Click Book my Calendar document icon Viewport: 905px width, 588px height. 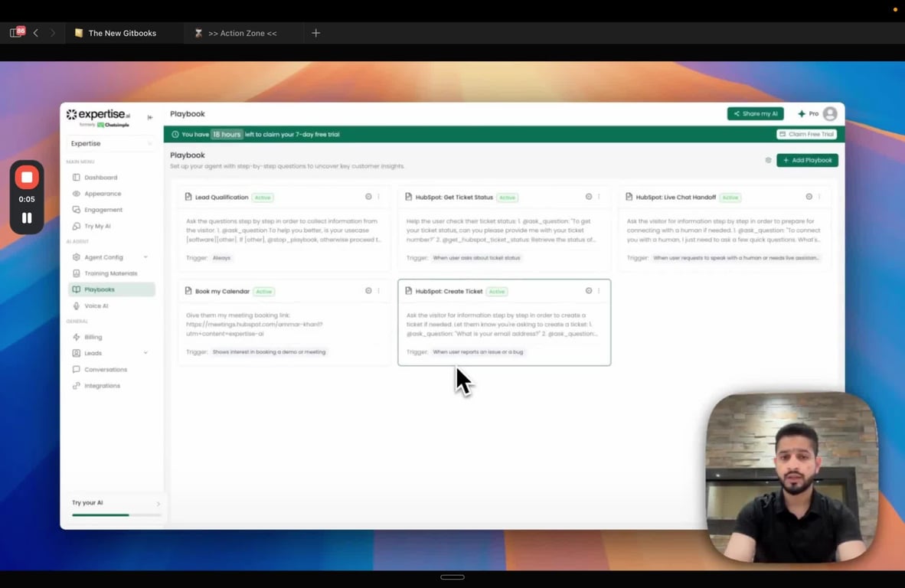coord(188,291)
